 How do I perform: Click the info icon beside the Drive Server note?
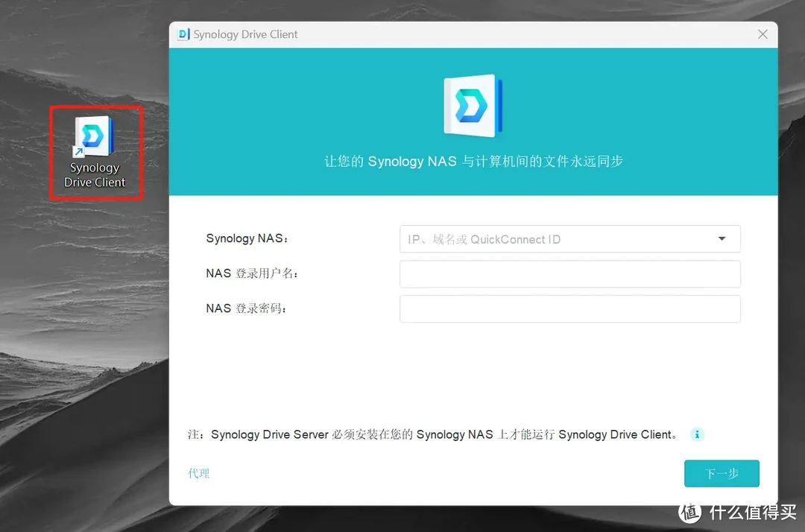coord(697,434)
